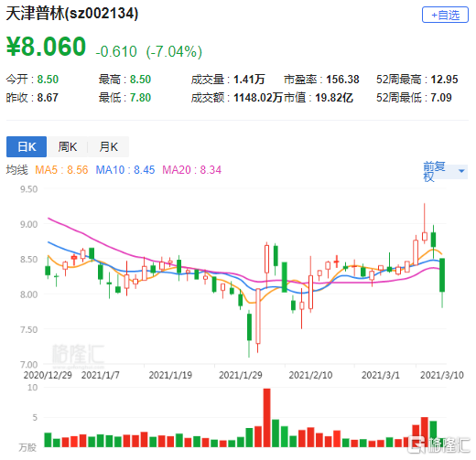Click the 市盈率 value 156.38
The width and height of the screenshot is (476, 460).
342,80
